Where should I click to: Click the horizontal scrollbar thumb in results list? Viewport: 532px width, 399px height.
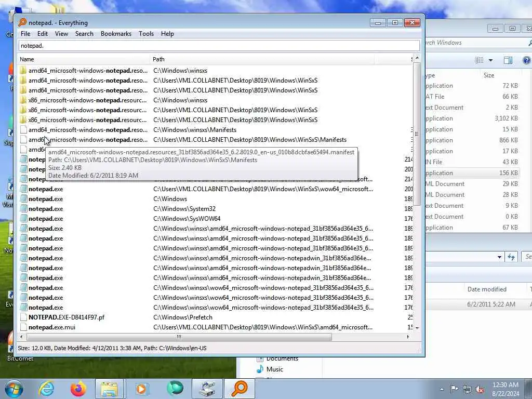[x=179, y=337]
